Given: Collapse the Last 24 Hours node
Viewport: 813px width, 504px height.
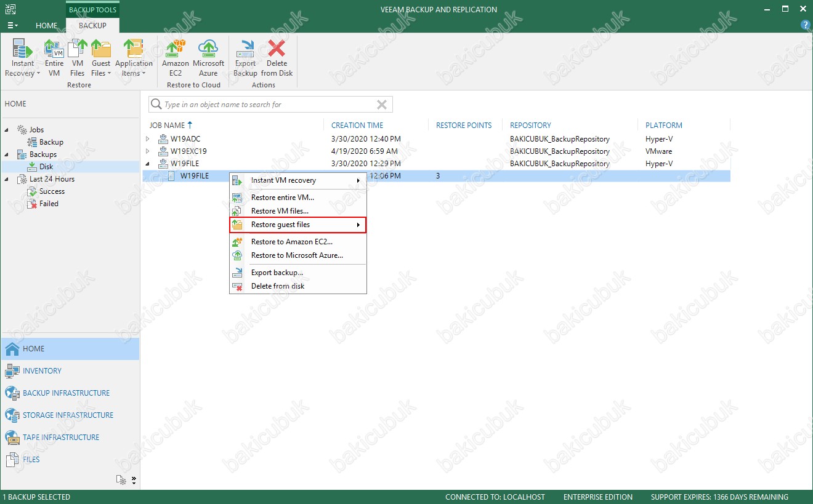Looking at the screenshot, I should point(7,179).
